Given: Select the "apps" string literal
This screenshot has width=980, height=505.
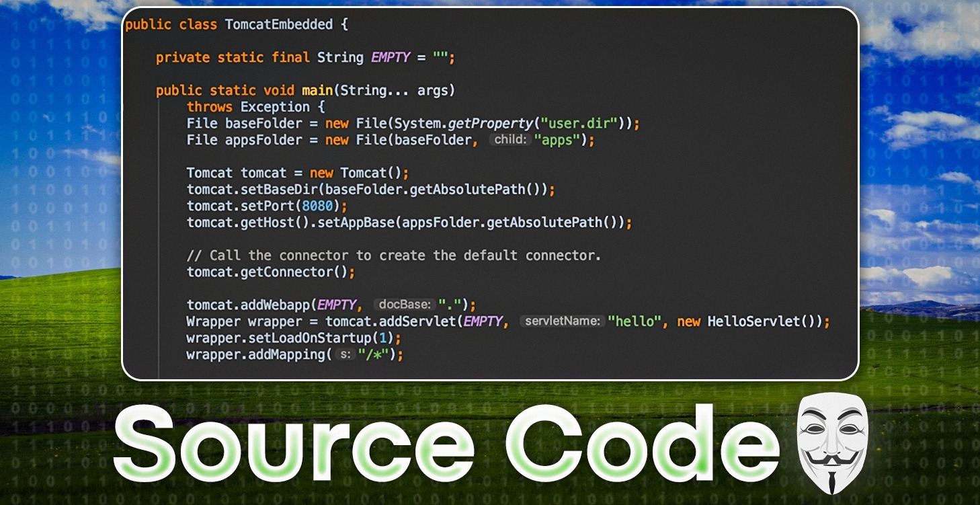Looking at the screenshot, I should click(557, 140).
